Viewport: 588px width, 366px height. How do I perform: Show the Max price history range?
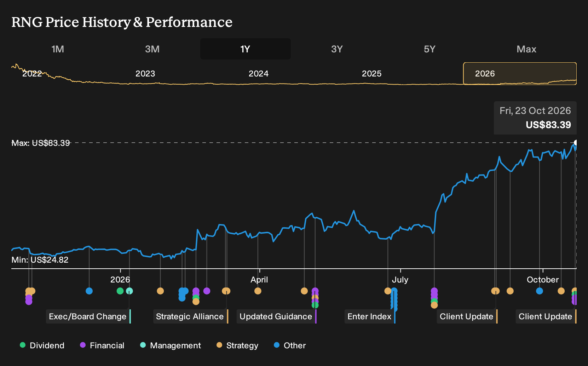pyautogui.click(x=526, y=49)
